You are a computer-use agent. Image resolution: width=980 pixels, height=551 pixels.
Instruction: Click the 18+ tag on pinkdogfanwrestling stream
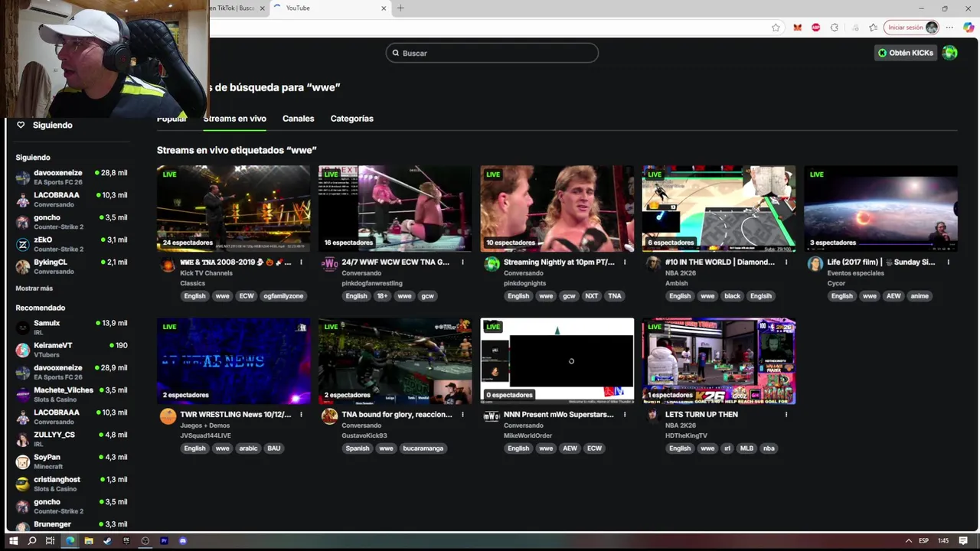pyautogui.click(x=382, y=296)
